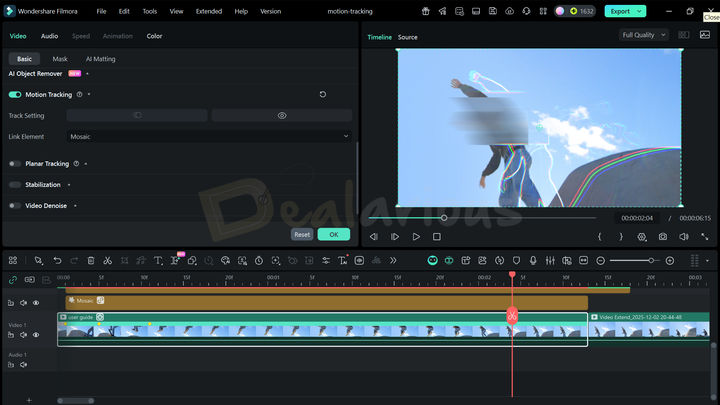Image resolution: width=720 pixels, height=405 pixels.
Task: Open the adjust sliders icon in toolbar
Action: (326, 260)
